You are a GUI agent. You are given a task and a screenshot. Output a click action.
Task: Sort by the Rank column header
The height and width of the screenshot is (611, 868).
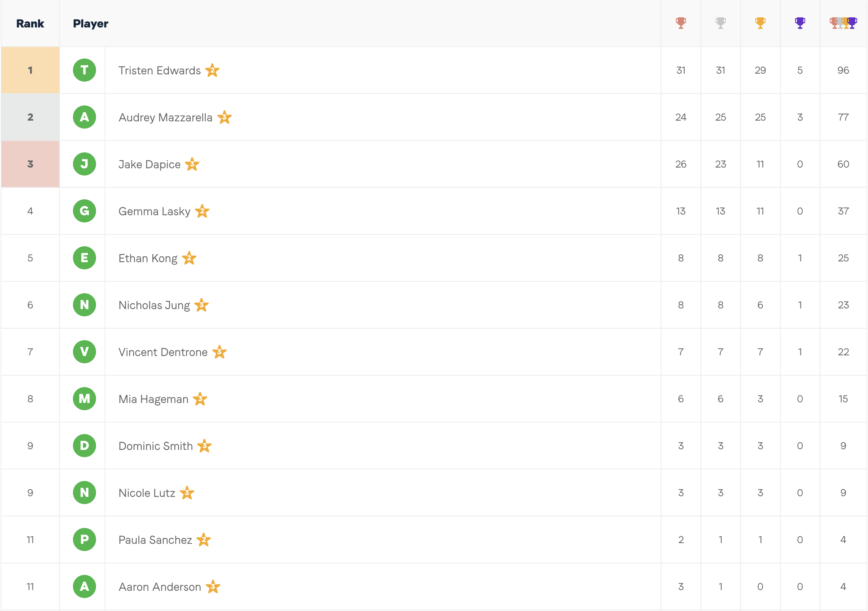[x=30, y=23]
